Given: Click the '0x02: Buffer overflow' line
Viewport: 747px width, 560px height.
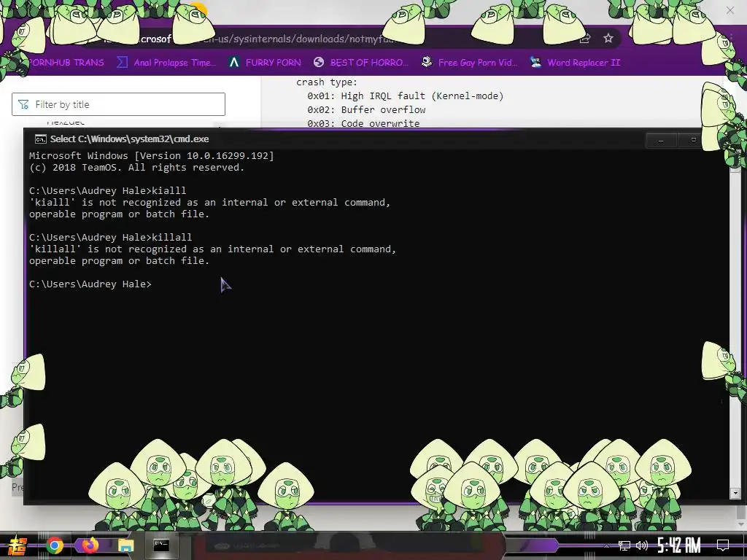Looking at the screenshot, I should click(x=366, y=109).
